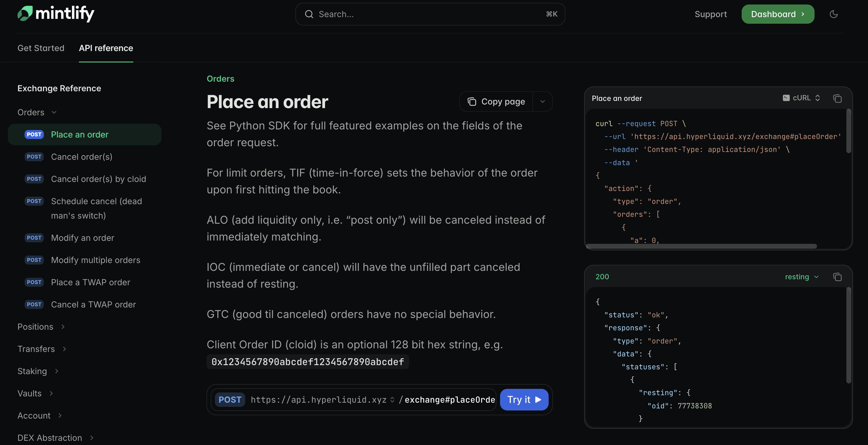Click the request code vertical scrollbar
The height and width of the screenshot is (445, 868).
pyautogui.click(x=848, y=132)
